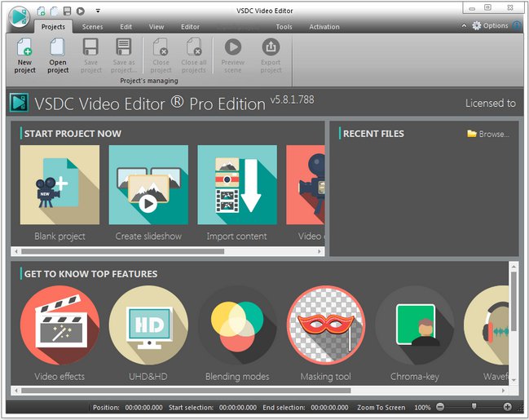The image size is (529, 420).
Task: Click the Position time value
Action: pos(143,408)
